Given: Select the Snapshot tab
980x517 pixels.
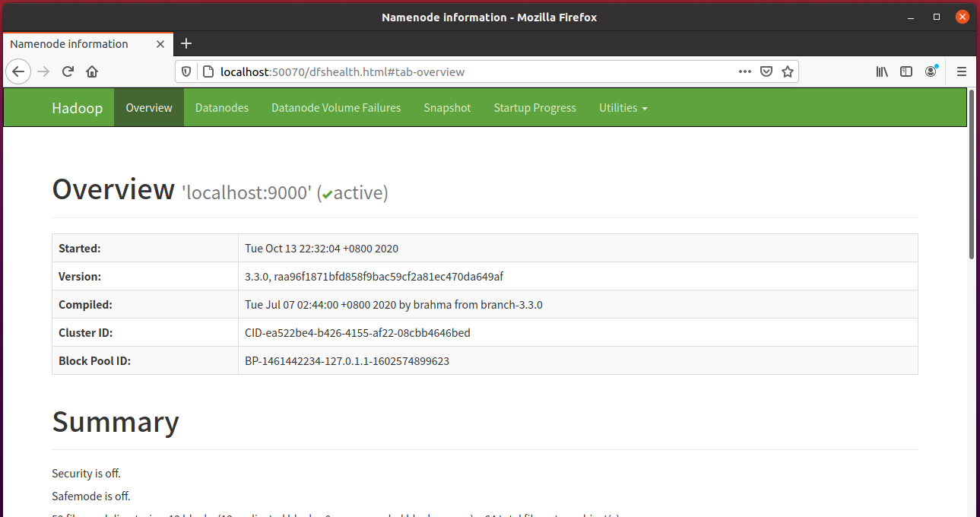Looking at the screenshot, I should 447,108.
